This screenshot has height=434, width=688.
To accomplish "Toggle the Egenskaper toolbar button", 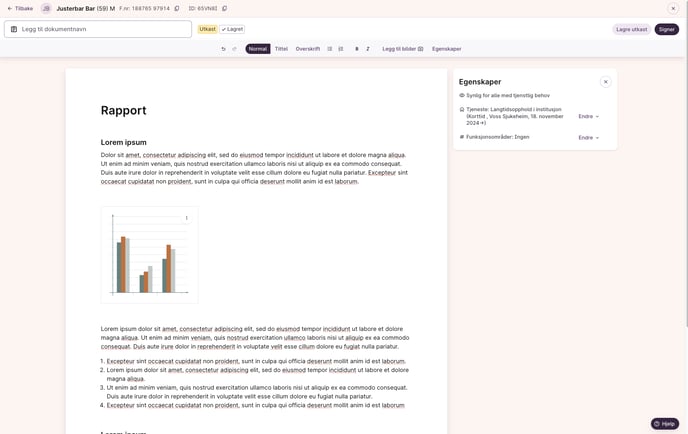I will [x=446, y=49].
